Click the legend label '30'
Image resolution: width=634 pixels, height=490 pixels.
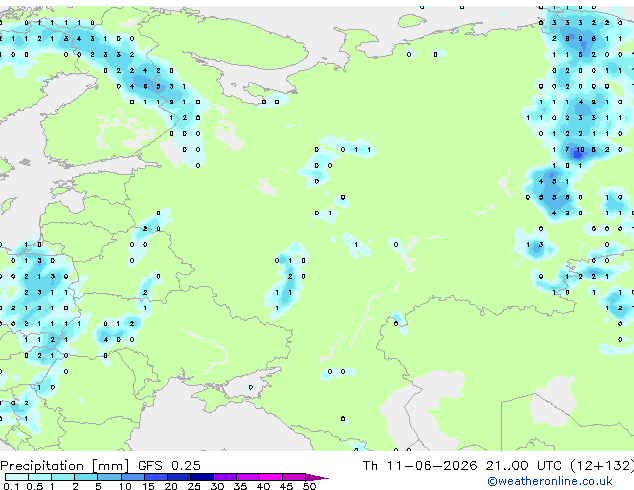pos(217,486)
